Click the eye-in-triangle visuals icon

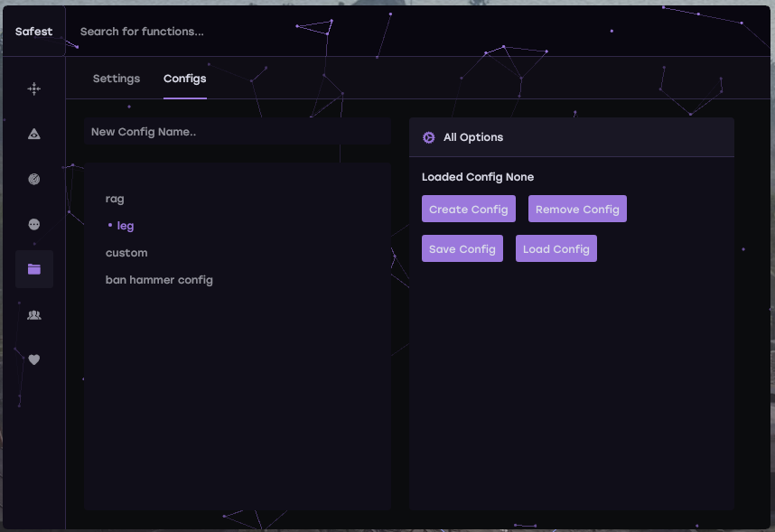tap(34, 134)
